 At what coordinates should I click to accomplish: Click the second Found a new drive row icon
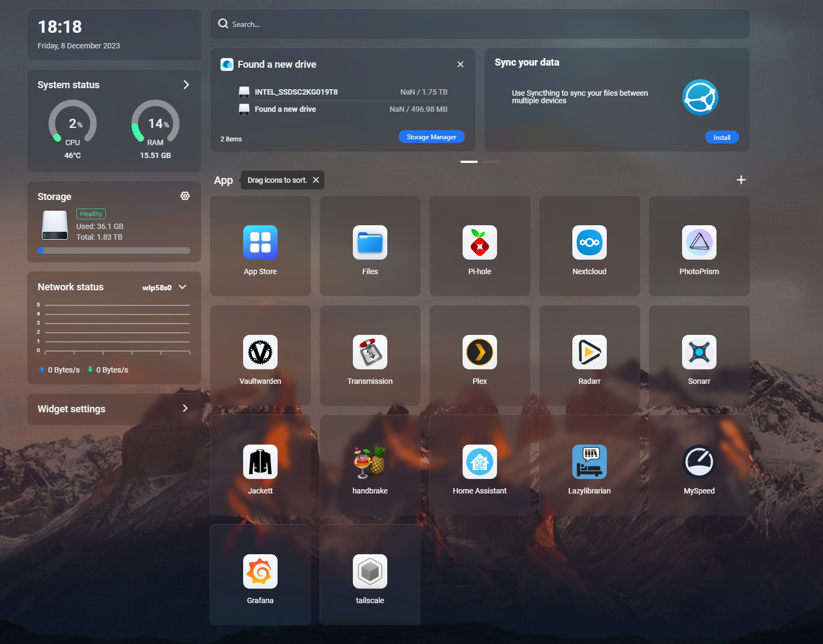pos(244,109)
